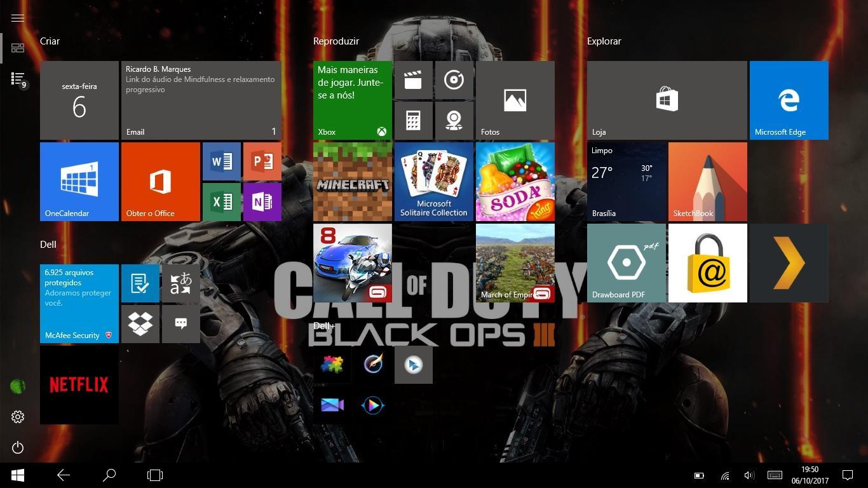The height and width of the screenshot is (488, 868).
Task: Open the Loja store tile
Action: 667,100
